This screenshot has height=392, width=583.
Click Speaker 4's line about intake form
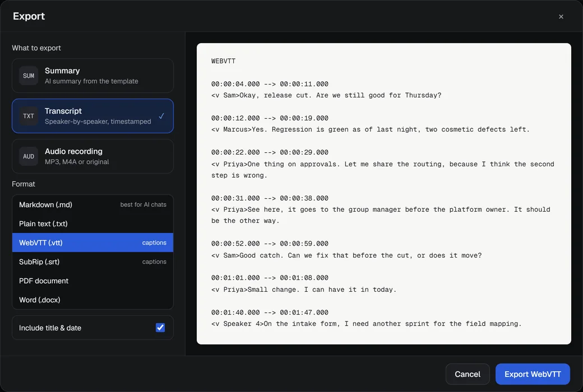(x=366, y=324)
